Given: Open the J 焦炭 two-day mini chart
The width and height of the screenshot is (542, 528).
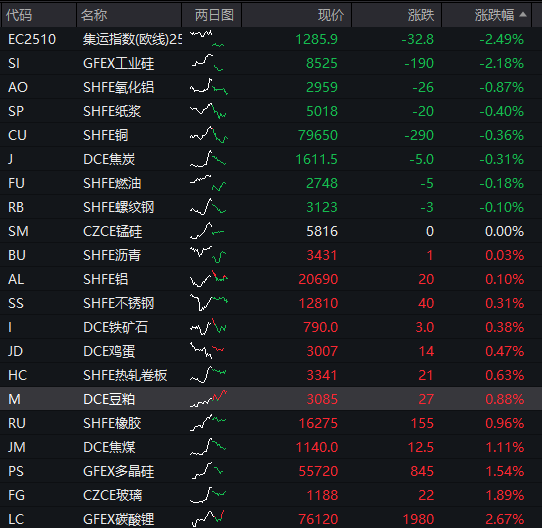Looking at the screenshot, I should click(x=208, y=159).
